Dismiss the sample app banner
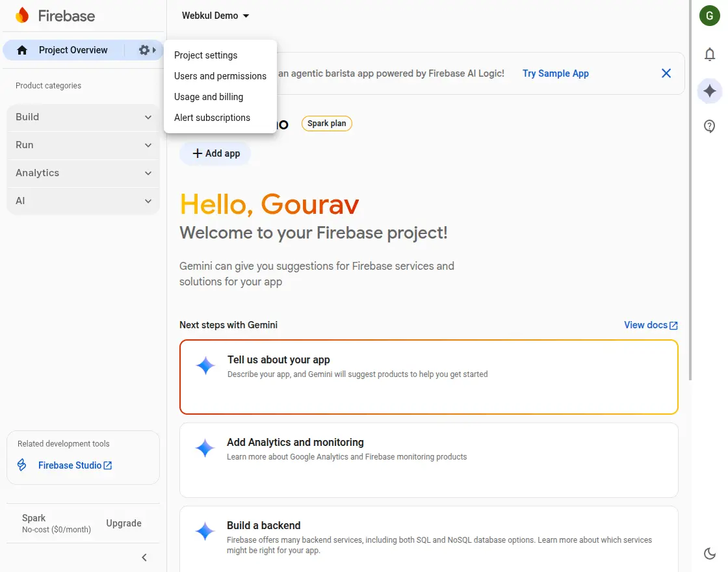 tap(666, 73)
